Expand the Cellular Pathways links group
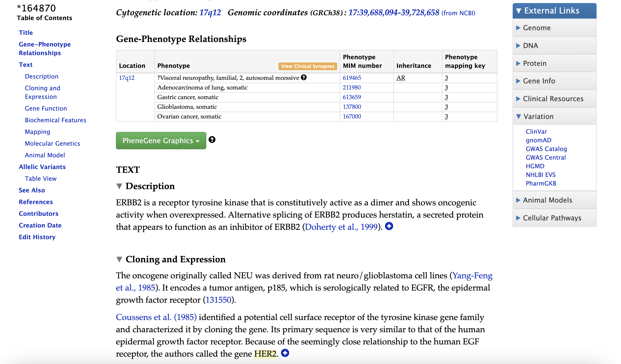This screenshot has height=364, width=621. point(554,218)
